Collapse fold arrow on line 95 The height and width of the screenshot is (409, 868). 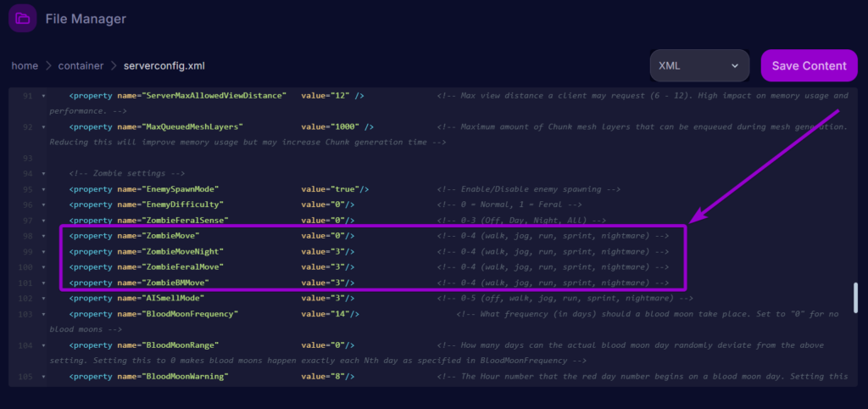coord(43,189)
